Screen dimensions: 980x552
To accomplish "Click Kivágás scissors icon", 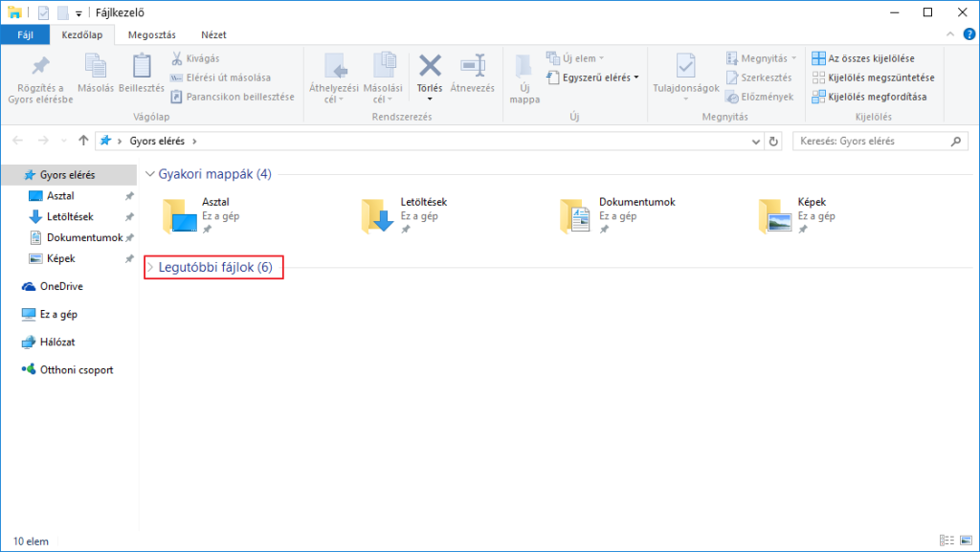I will [x=177, y=58].
